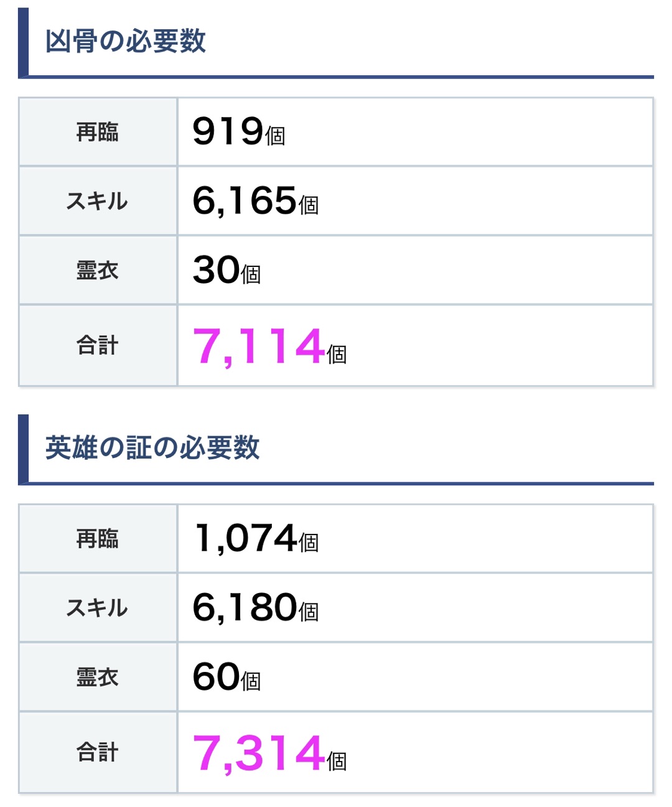The height and width of the screenshot is (807, 672).
Task: Click the 6,165個 skill value
Action: [255, 201]
